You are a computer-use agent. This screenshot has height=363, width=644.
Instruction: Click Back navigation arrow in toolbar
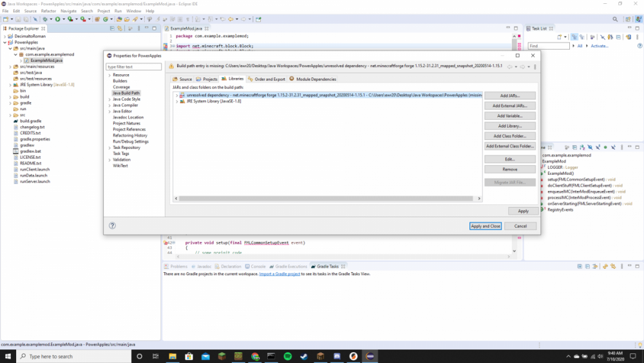tap(231, 19)
